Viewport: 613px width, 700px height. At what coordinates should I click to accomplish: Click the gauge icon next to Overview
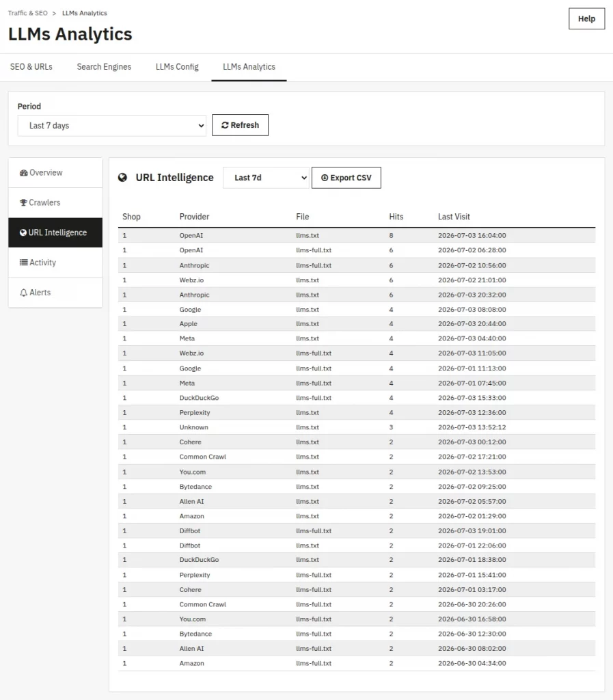point(24,173)
